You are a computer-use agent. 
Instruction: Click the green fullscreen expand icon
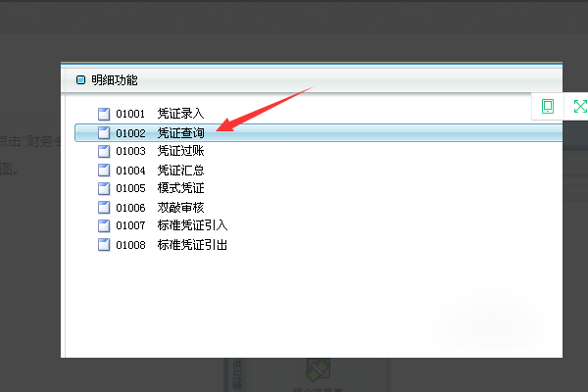tap(580, 106)
